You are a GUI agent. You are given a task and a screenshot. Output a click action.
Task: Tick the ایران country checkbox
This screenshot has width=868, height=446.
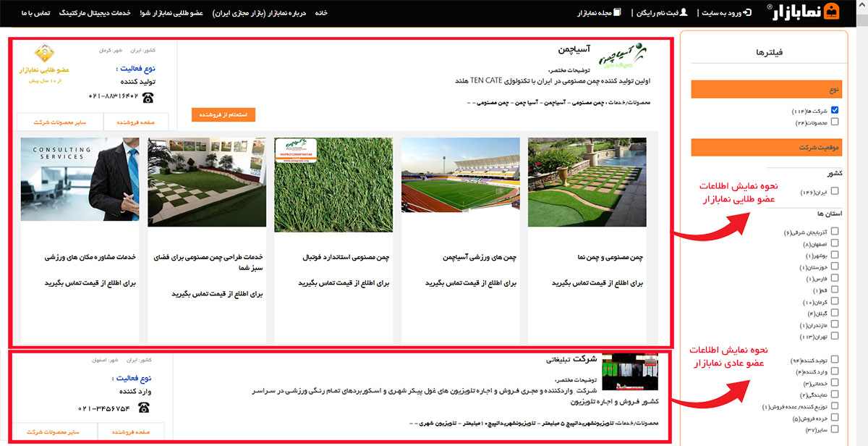(835, 191)
